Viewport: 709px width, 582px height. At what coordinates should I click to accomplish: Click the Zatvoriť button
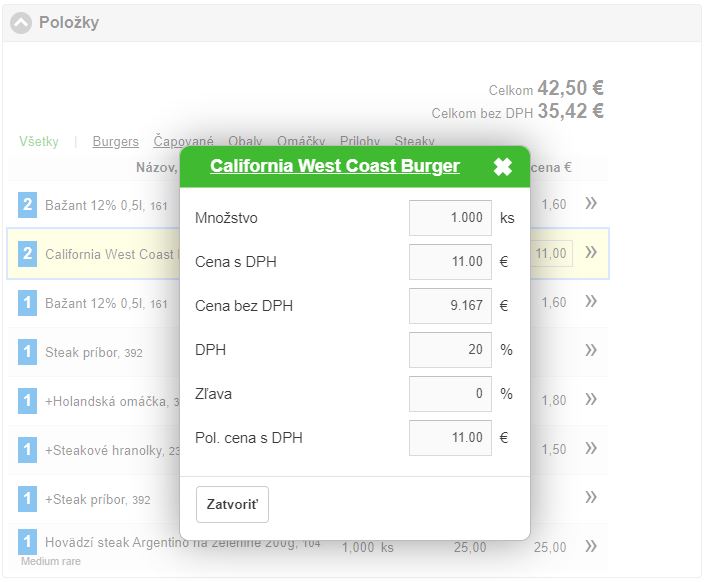point(232,504)
